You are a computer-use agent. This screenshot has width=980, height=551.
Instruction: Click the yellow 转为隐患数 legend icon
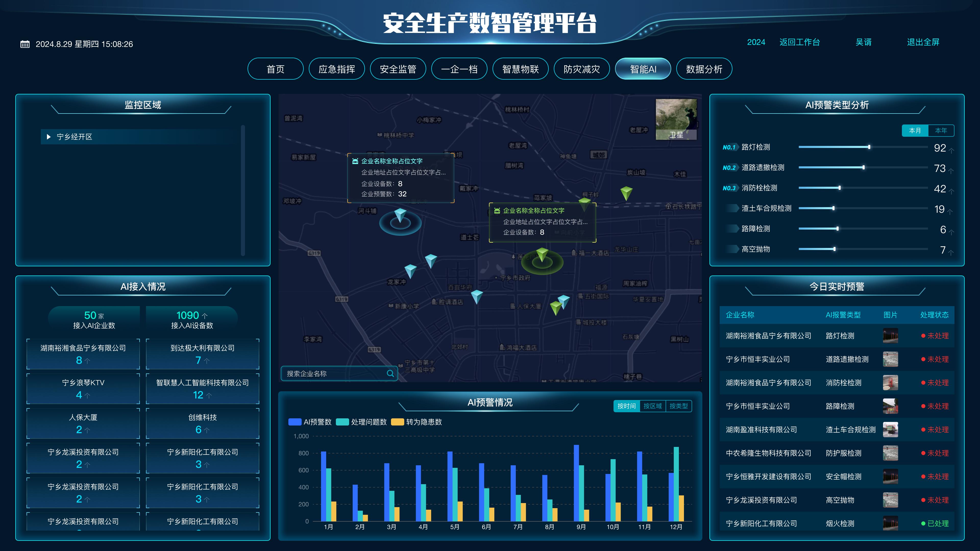(x=397, y=422)
